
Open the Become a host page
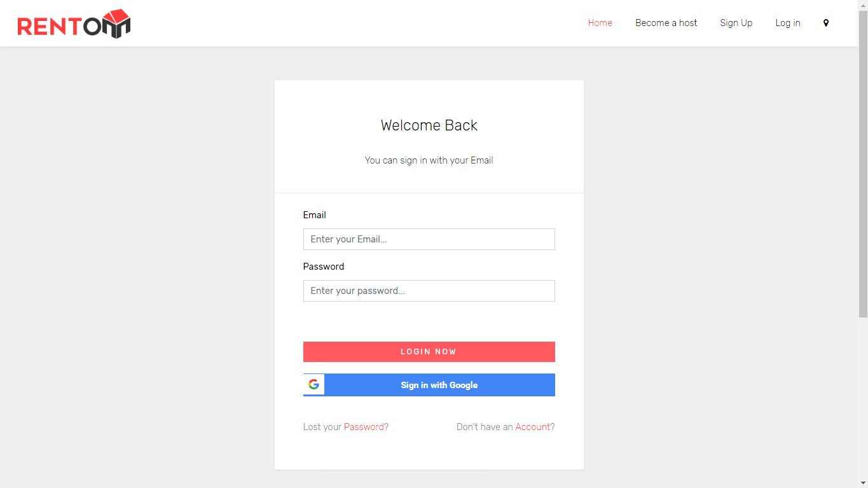pyautogui.click(x=666, y=23)
